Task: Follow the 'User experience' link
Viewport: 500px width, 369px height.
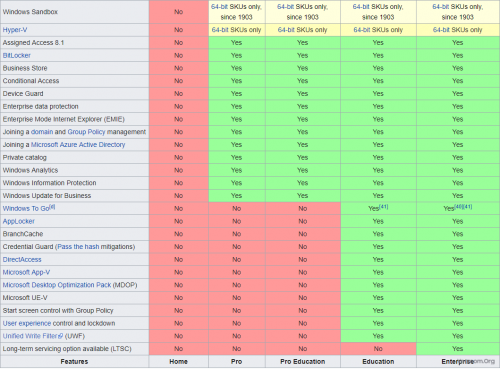Action: pos(27,323)
